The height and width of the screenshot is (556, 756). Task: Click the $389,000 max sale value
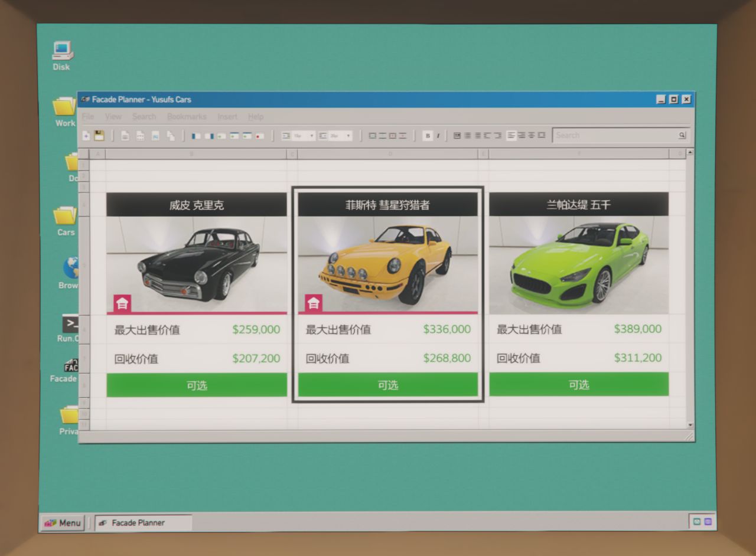tap(638, 329)
